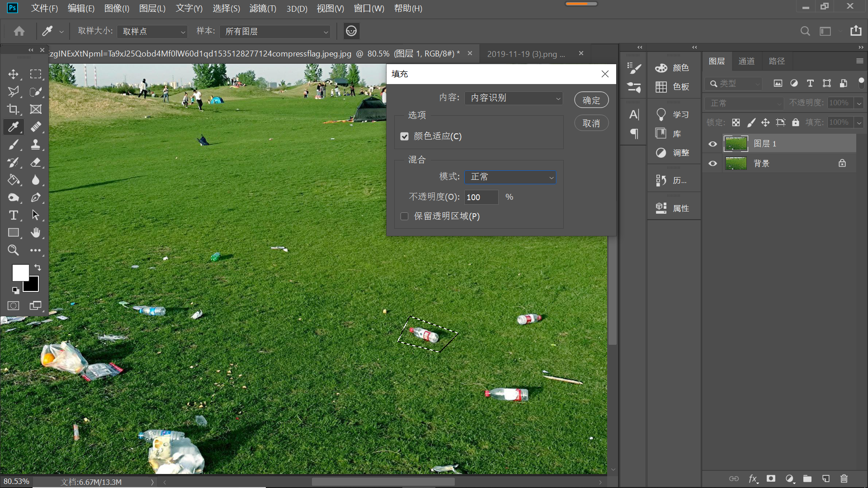Open the 属性 panel
Screen dimensions: 868x488
672,208
